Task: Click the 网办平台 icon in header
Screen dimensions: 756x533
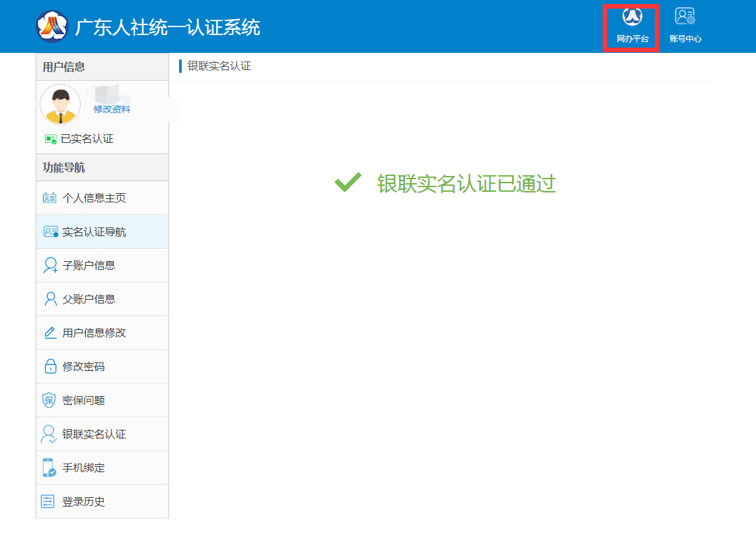Action: (632, 18)
